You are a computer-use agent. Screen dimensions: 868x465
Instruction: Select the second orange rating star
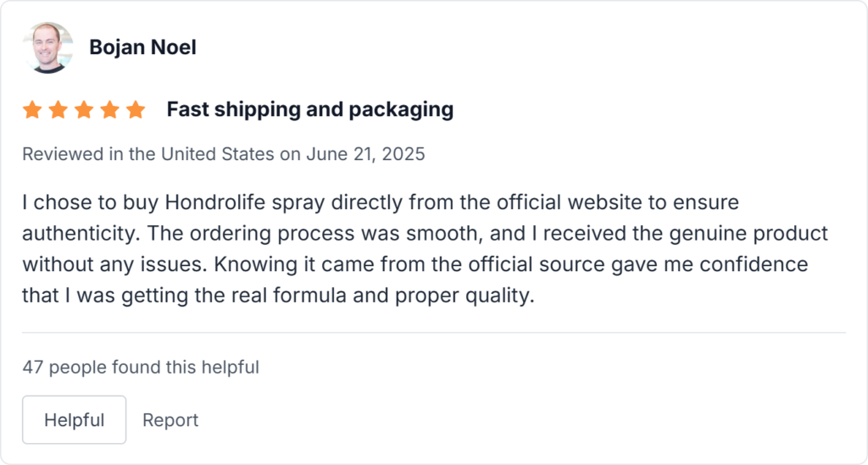tap(58, 110)
